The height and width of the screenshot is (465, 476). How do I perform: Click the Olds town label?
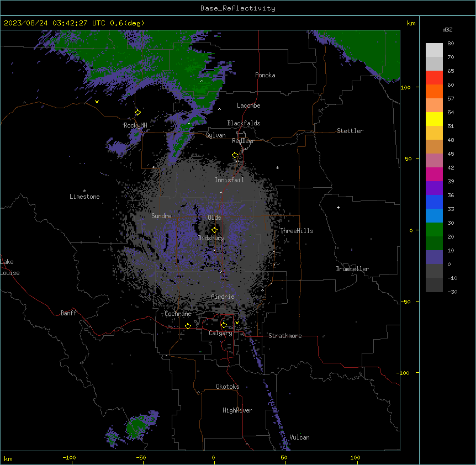(214, 218)
